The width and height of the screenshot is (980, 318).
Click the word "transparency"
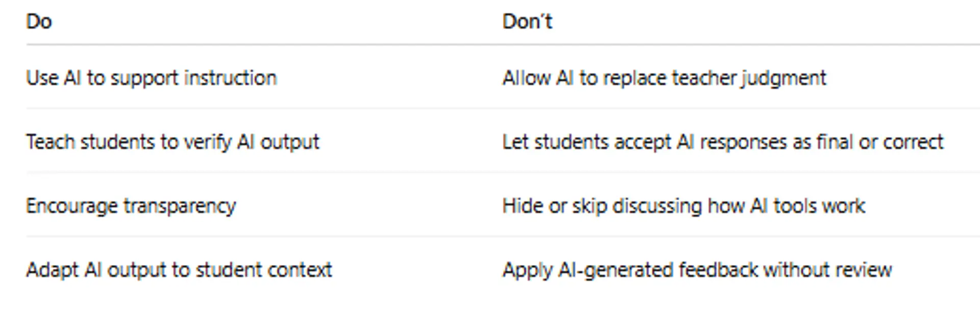pos(180,206)
